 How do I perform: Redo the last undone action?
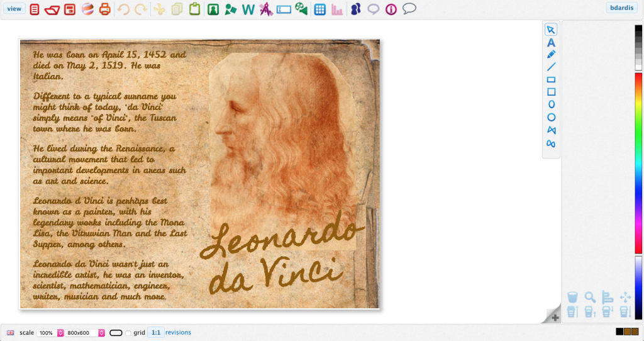(x=140, y=9)
